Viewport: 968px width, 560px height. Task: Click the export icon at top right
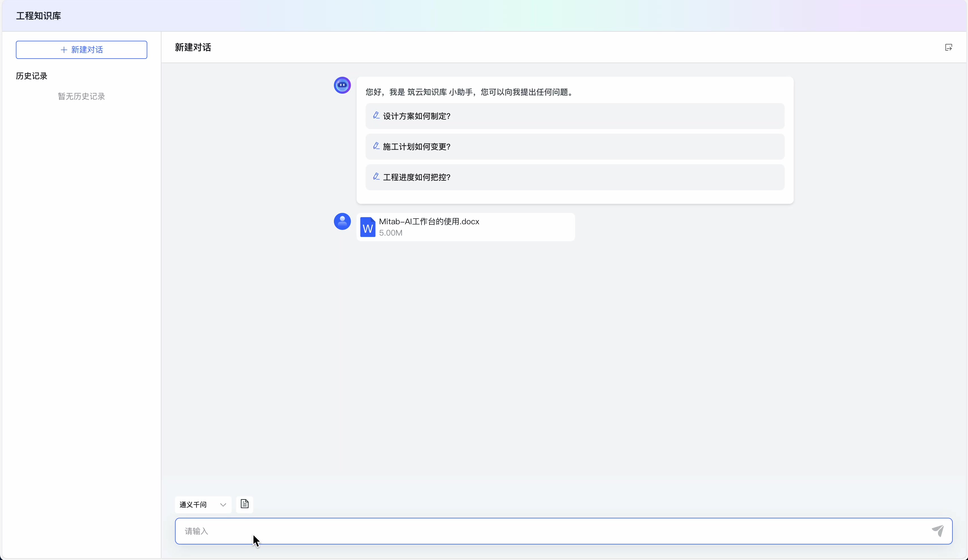point(948,47)
